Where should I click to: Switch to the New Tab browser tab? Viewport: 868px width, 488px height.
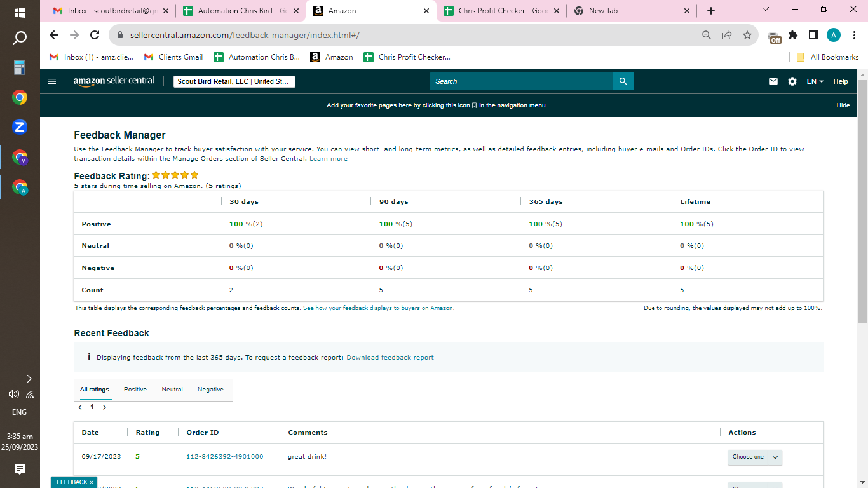(630, 11)
